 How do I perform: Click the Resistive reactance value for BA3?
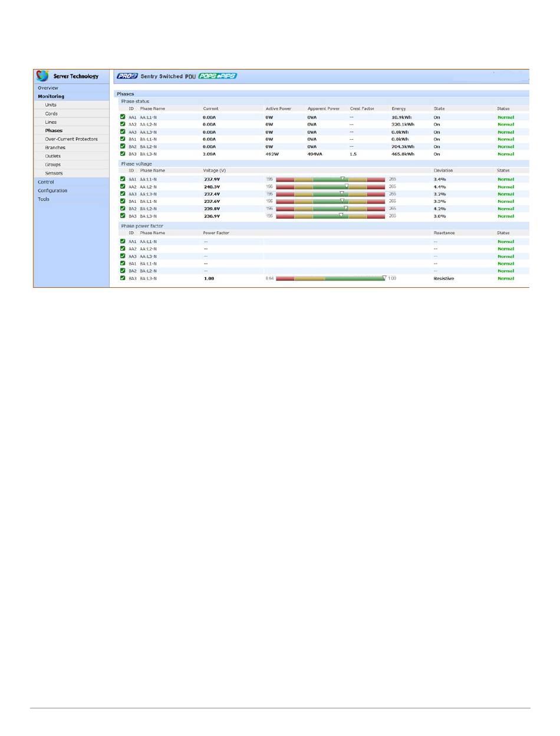pos(444,278)
